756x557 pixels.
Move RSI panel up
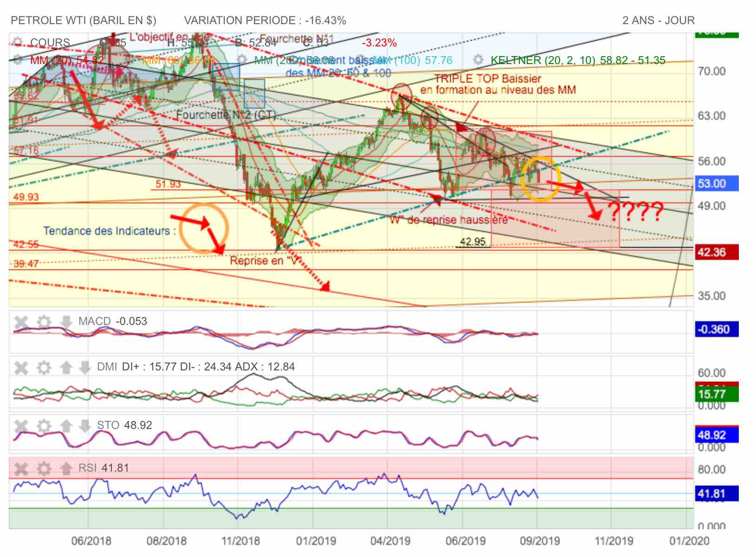click(x=66, y=468)
